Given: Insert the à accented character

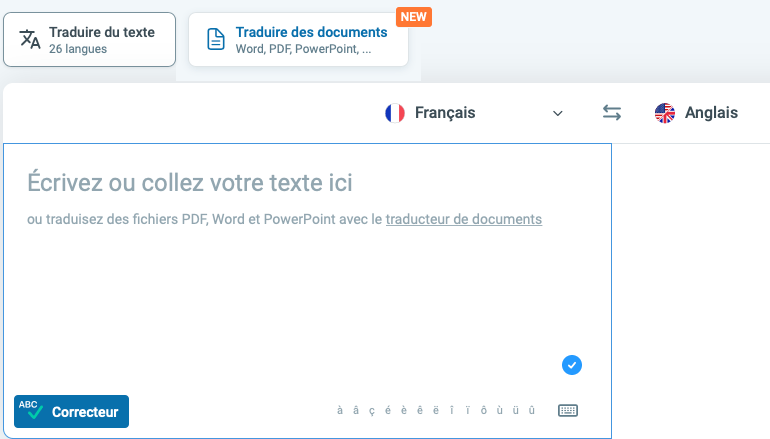Looking at the screenshot, I should tap(340, 410).
